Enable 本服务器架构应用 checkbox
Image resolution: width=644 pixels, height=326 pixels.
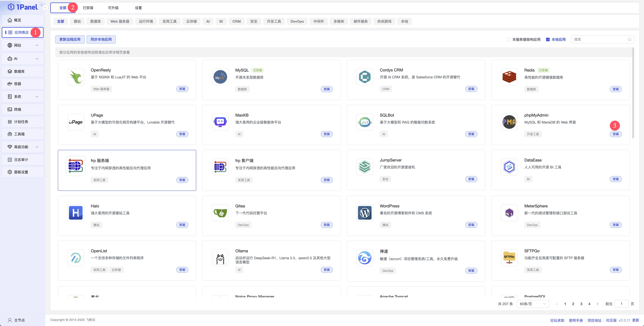(x=508, y=39)
